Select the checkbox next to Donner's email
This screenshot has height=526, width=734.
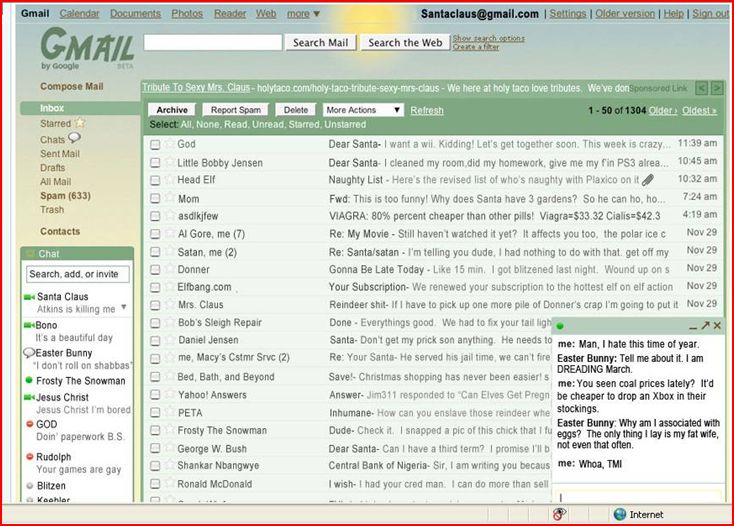(x=155, y=270)
